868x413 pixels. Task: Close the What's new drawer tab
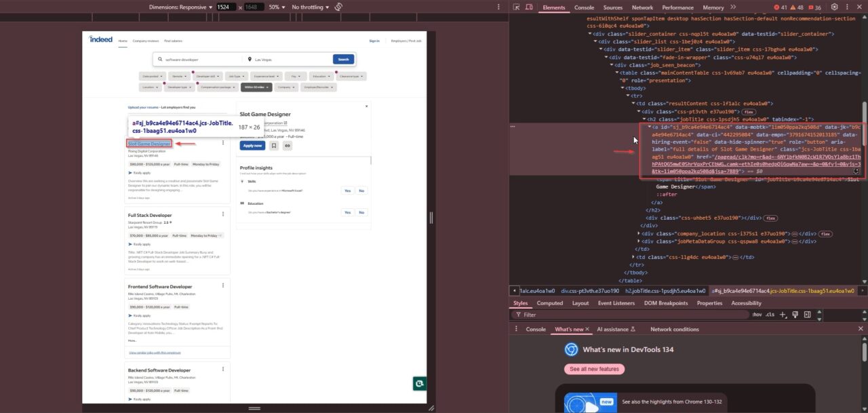[x=587, y=329]
